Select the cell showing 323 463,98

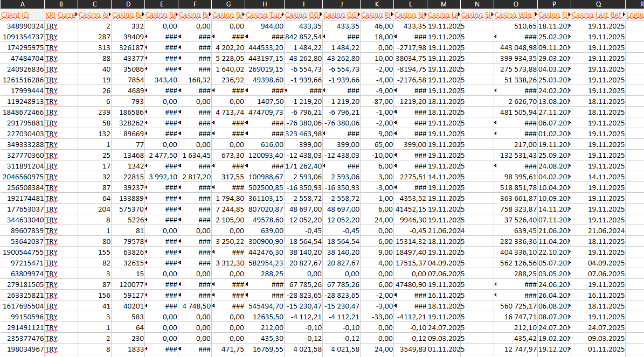(x=303, y=134)
